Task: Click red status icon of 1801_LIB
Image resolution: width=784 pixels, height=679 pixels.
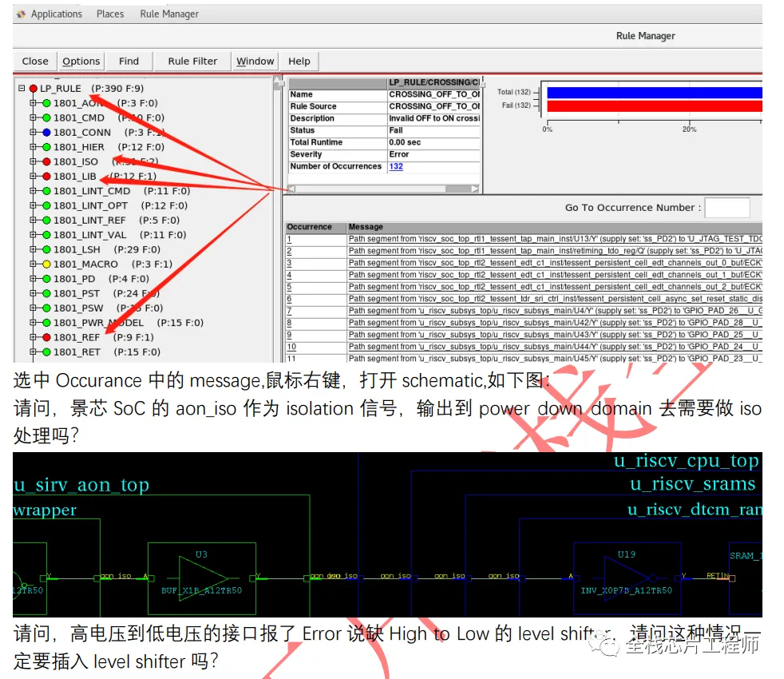Action: tap(46, 176)
